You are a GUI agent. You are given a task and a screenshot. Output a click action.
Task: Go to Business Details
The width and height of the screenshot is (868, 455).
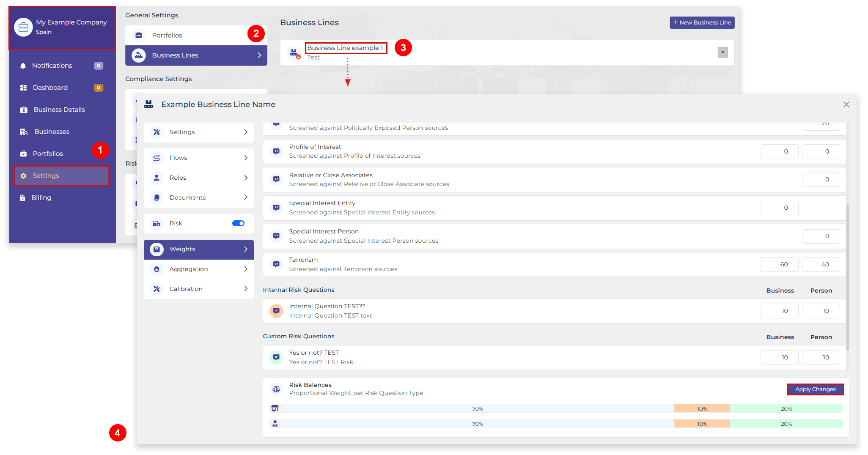click(x=62, y=110)
